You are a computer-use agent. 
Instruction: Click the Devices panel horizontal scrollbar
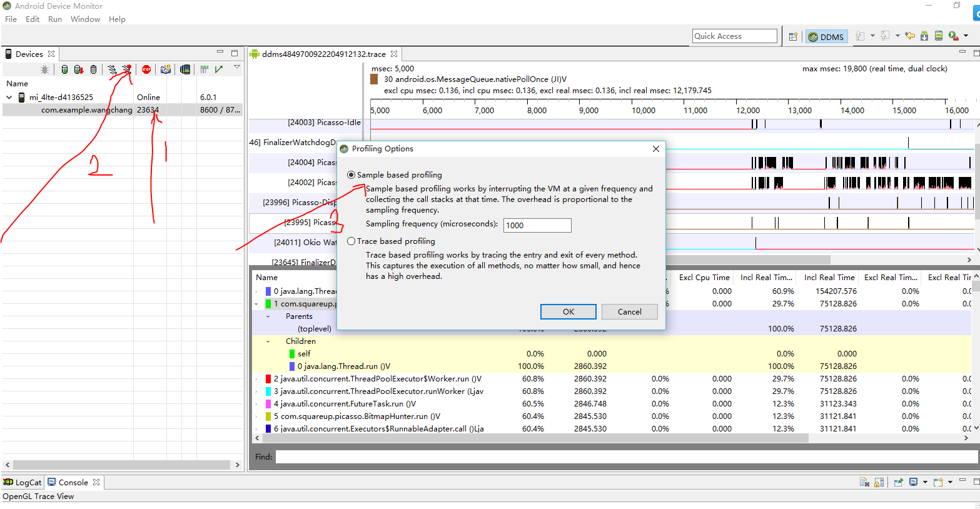[121, 465]
